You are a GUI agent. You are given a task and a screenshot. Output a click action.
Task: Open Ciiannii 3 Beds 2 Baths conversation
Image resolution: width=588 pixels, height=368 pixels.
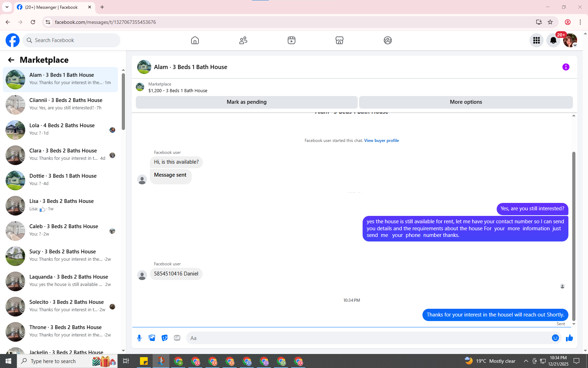point(60,105)
